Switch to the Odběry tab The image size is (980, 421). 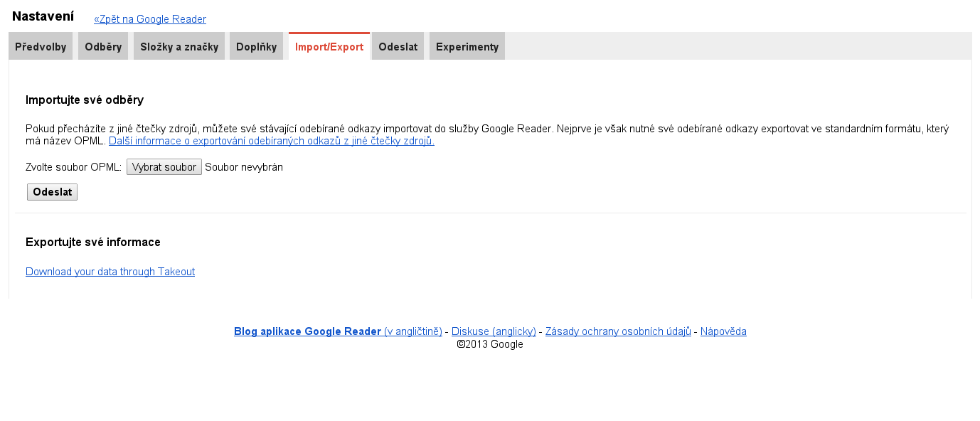[x=103, y=47]
